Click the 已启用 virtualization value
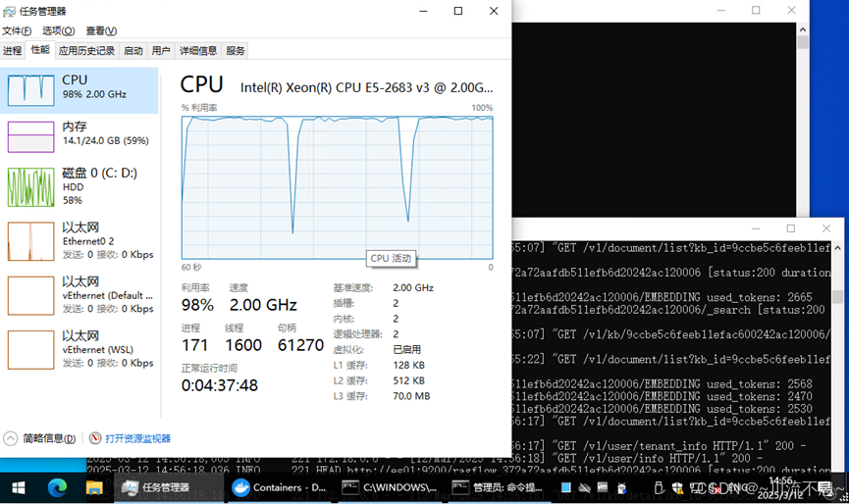The height and width of the screenshot is (504, 849). tap(406, 349)
